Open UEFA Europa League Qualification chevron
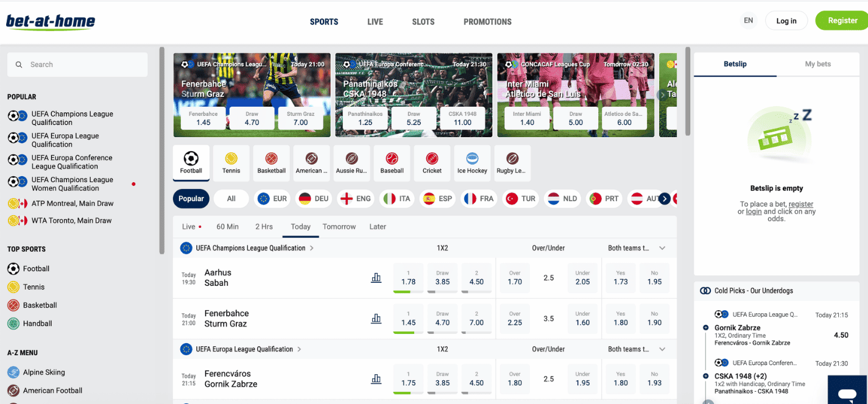Screen dimensions: 868x404 coord(300,349)
